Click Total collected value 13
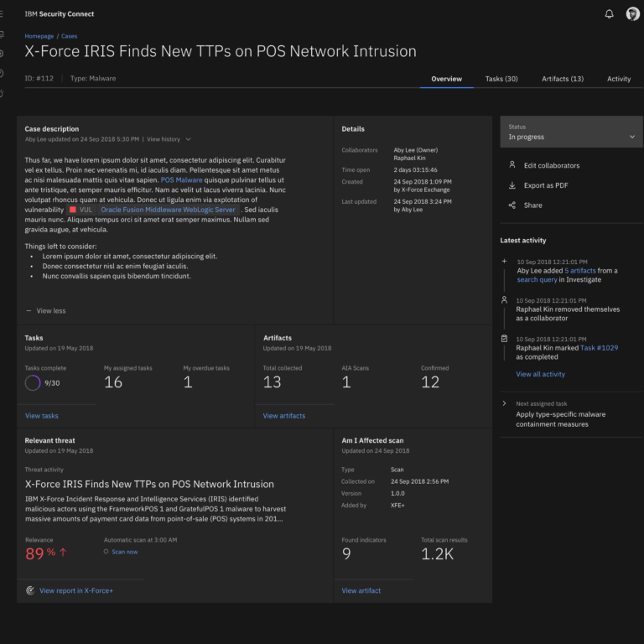The width and height of the screenshot is (644, 644). (x=272, y=382)
